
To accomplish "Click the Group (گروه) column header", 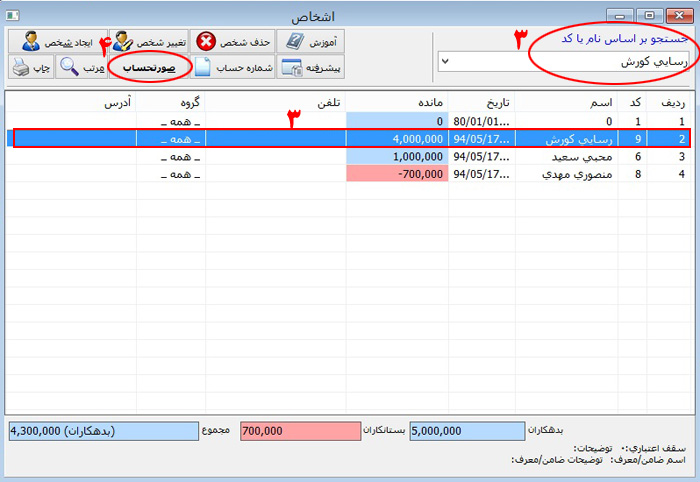I will [x=171, y=102].
